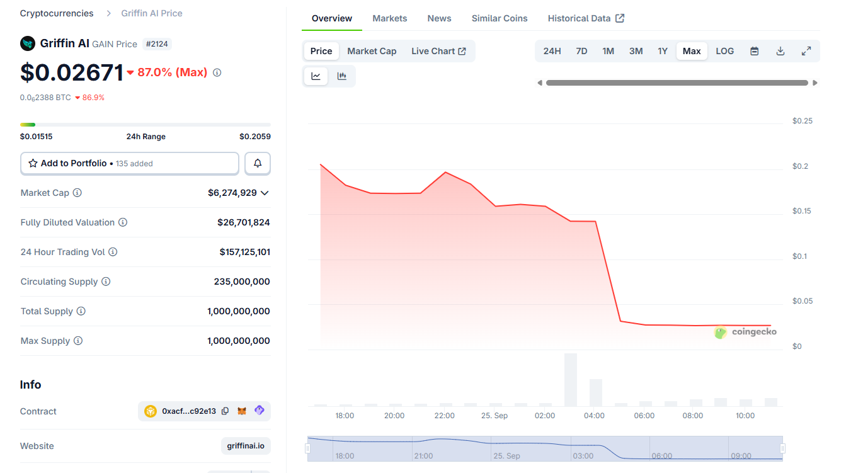
Task: Open the Historical Data tab
Action: (586, 18)
